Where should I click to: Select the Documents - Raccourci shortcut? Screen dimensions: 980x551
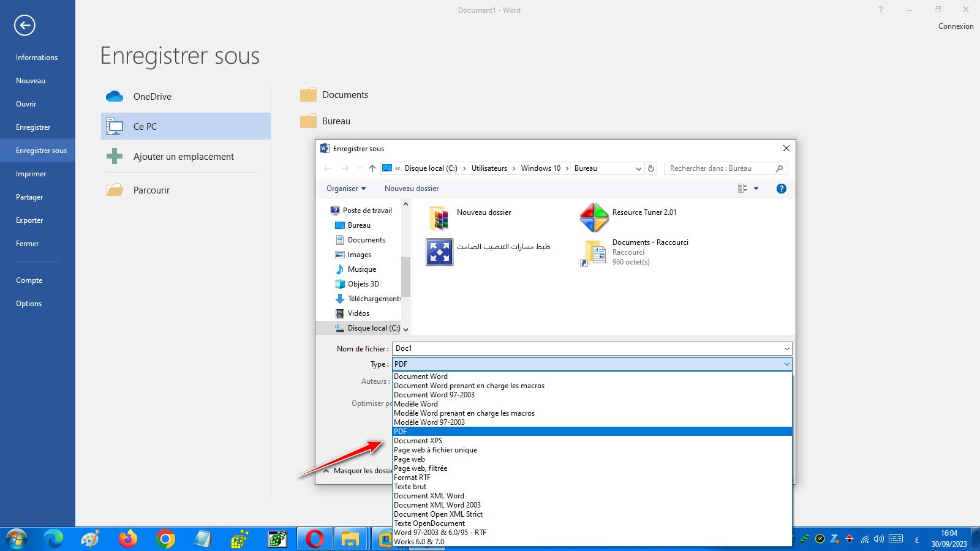635,252
